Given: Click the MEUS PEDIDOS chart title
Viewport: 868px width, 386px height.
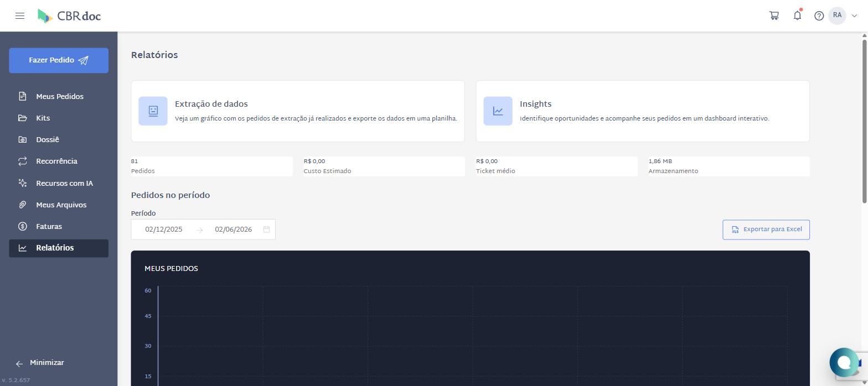Looking at the screenshot, I should [x=171, y=269].
